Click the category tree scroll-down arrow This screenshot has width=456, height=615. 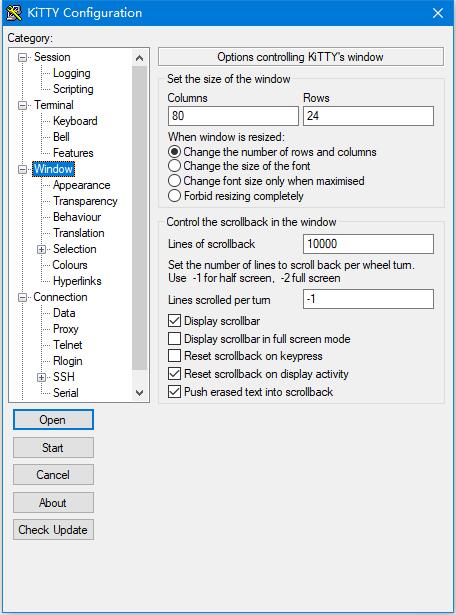139,392
